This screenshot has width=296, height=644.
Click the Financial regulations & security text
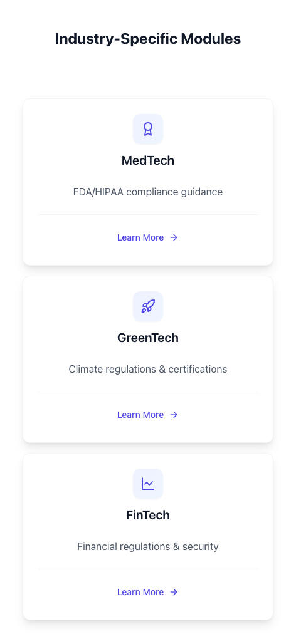pyautogui.click(x=148, y=547)
